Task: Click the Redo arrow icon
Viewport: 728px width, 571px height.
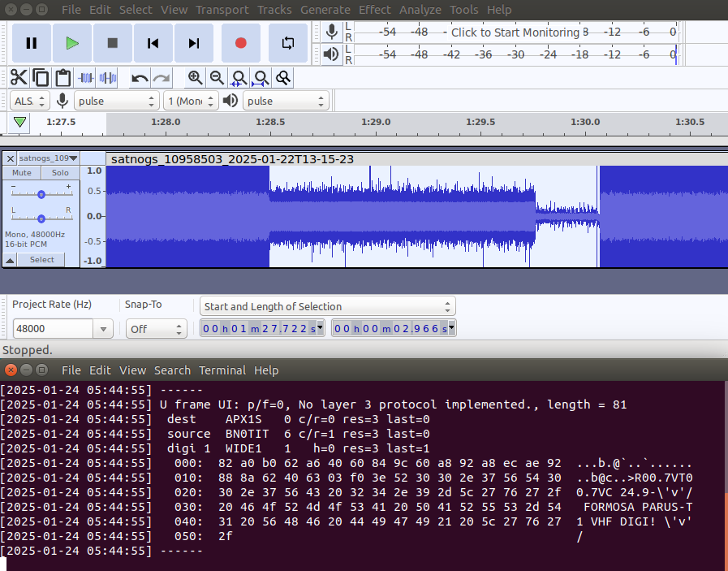Action: coord(162,78)
